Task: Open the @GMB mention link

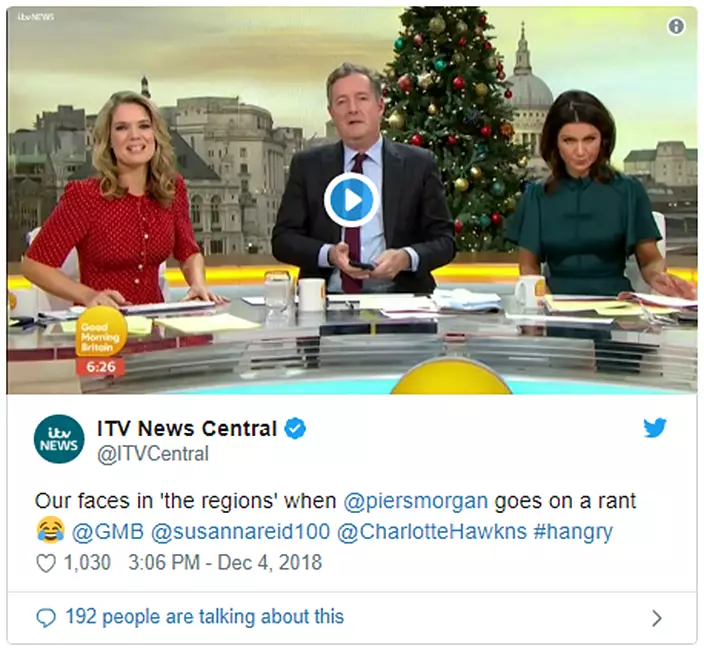Action: pyautogui.click(x=107, y=531)
